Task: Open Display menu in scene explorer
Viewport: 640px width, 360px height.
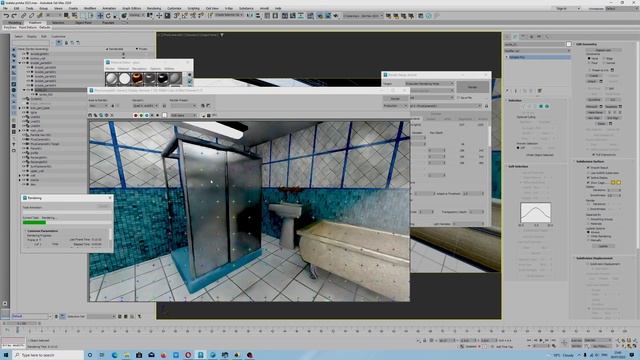Action: pos(32,36)
